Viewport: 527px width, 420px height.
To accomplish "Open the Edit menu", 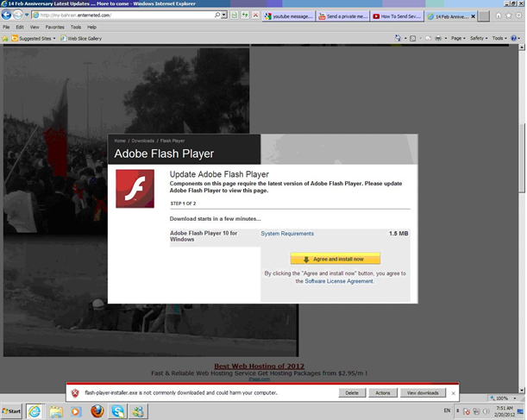I will point(20,28).
